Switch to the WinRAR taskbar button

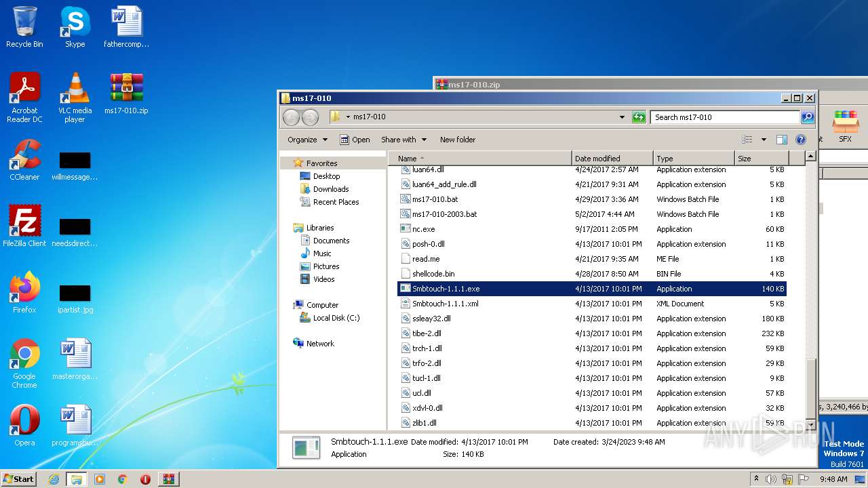pyautogui.click(x=168, y=479)
